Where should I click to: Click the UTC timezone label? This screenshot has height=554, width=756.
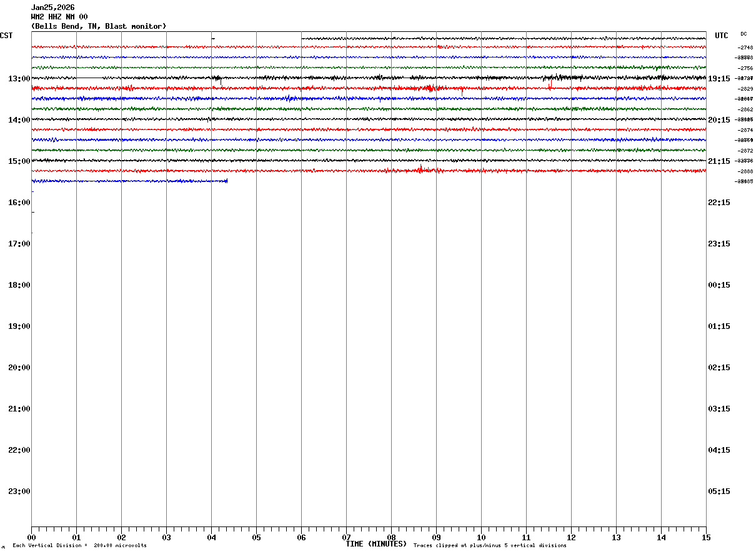click(x=722, y=36)
